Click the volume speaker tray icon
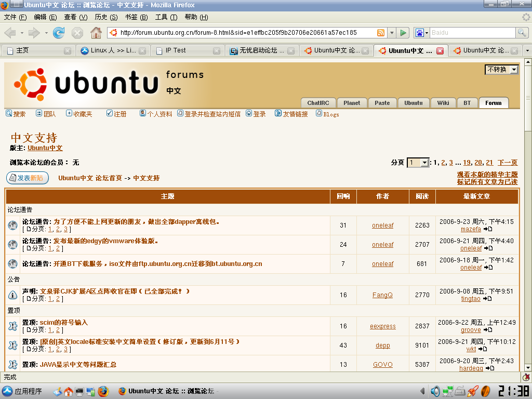 point(435,392)
